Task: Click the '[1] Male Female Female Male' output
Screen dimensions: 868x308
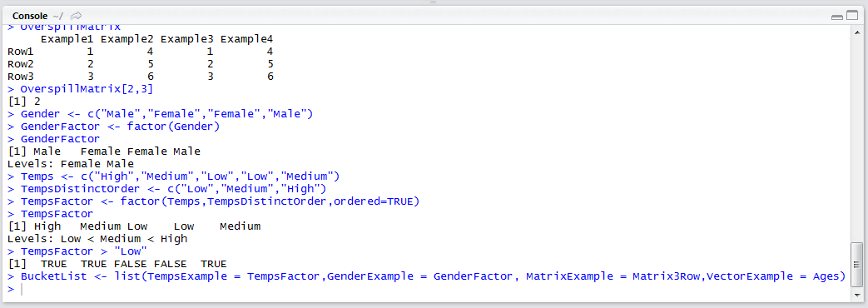Action: (103, 152)
